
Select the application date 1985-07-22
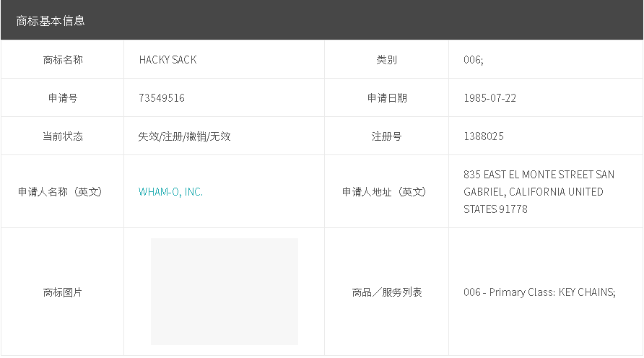pos(489,98)
